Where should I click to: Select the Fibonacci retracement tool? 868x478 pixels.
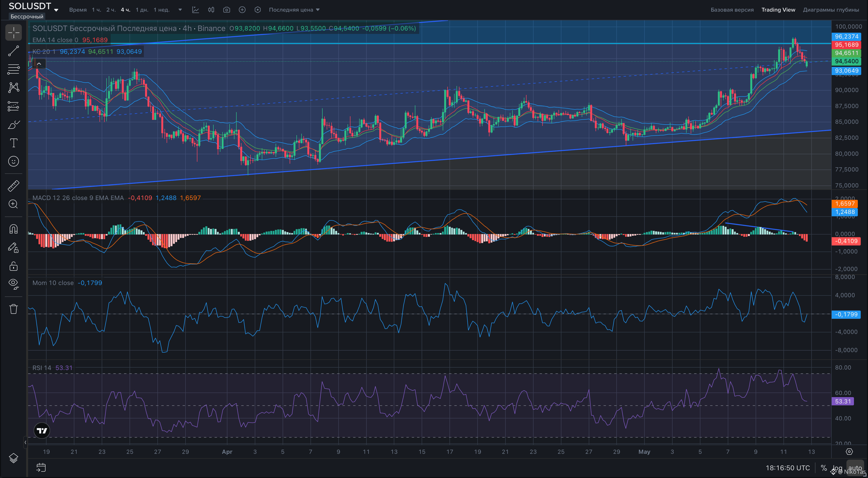[x=14, y=69]
